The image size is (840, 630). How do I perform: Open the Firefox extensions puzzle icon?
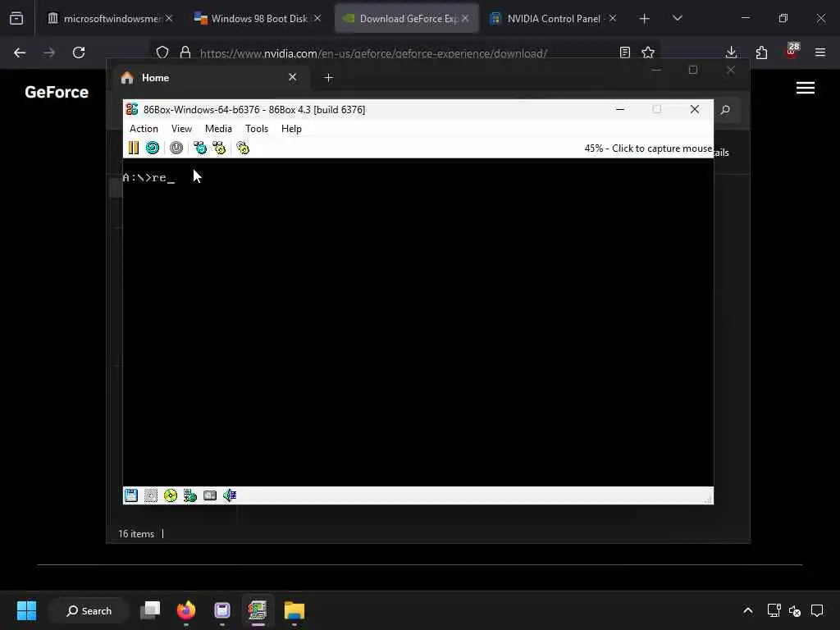(x=761, y=52)
